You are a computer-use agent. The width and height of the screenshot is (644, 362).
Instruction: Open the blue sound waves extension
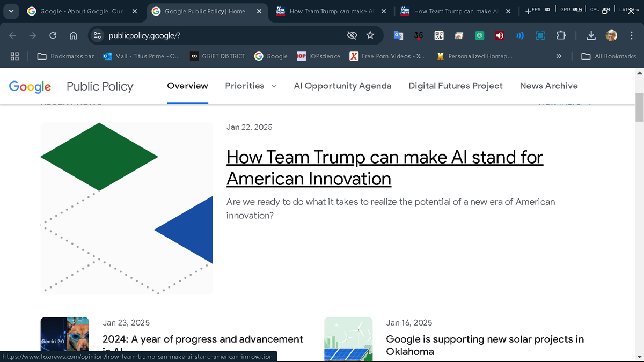(520, 35)
